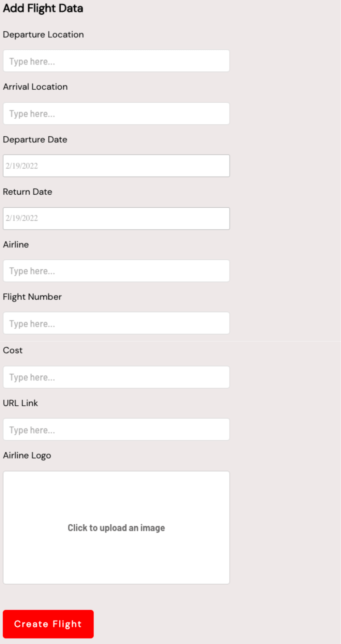Click the Arrival Location label

pyautogui.click(x=35, y=87)
